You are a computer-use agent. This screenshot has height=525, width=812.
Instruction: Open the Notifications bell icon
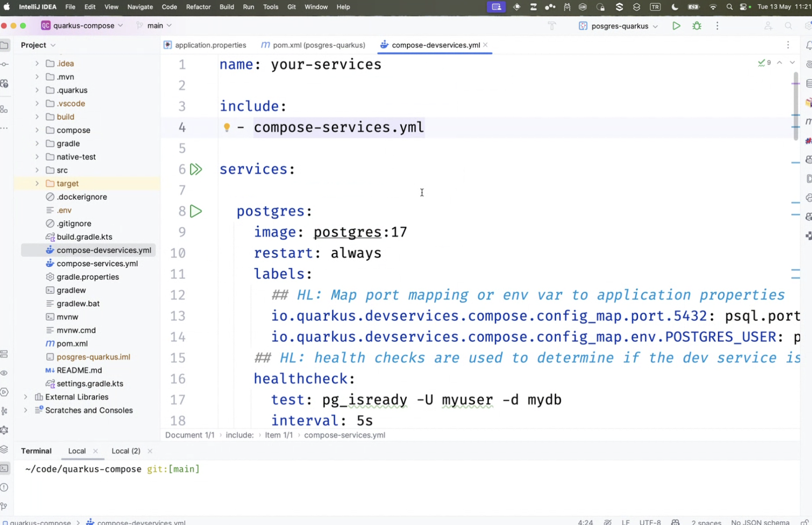click(808, 46)
